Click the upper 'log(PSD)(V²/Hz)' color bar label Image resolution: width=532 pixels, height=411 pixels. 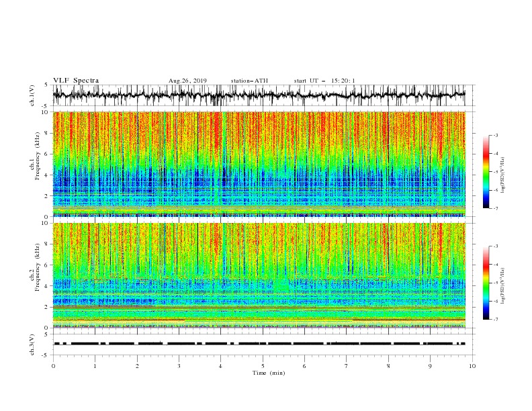pyautogui.click(x=502, y=175)
